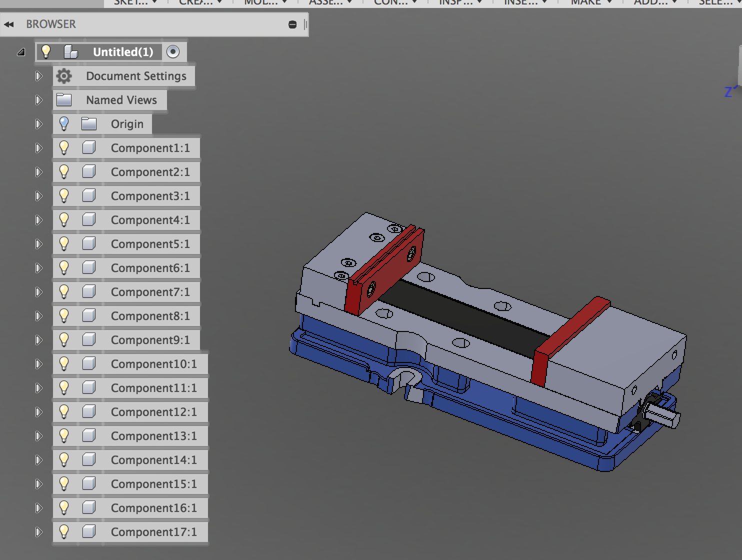Click the Origin folder icon
The height and width of the screenshot is (560, 742).
[x=90, y=123]
